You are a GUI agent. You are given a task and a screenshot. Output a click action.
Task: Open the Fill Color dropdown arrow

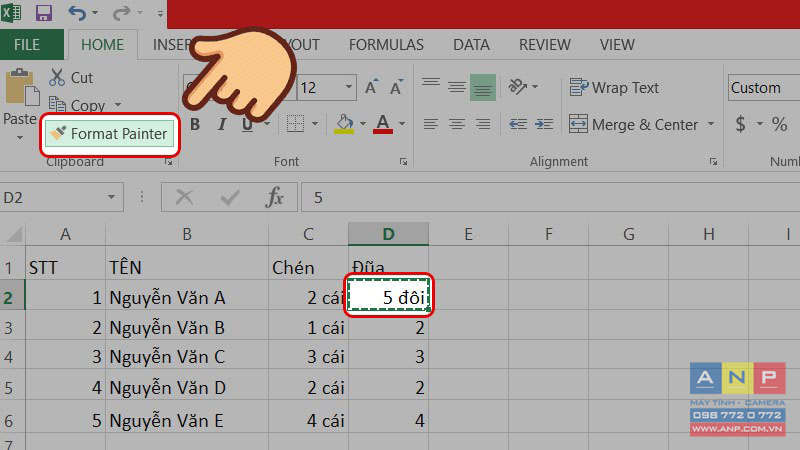(363, 123)
